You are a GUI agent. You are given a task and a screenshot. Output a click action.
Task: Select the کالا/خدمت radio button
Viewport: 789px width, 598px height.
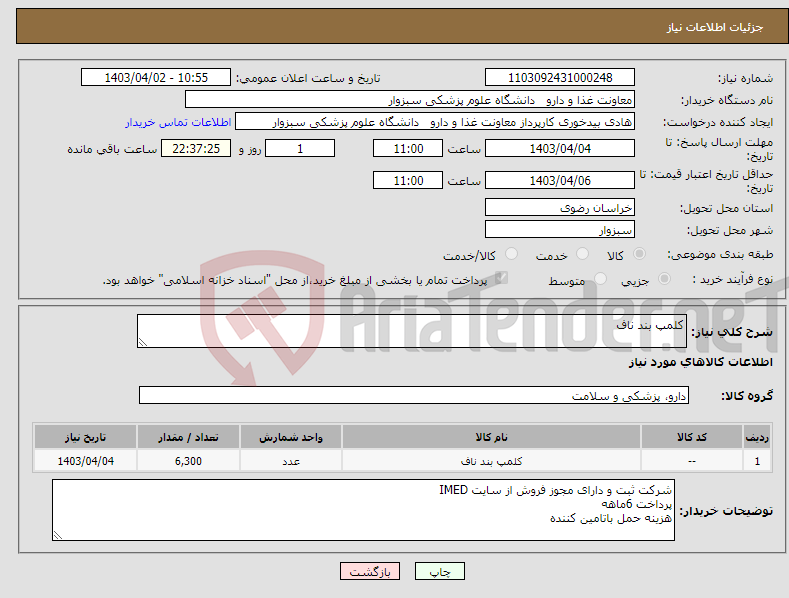pos(511,254)
